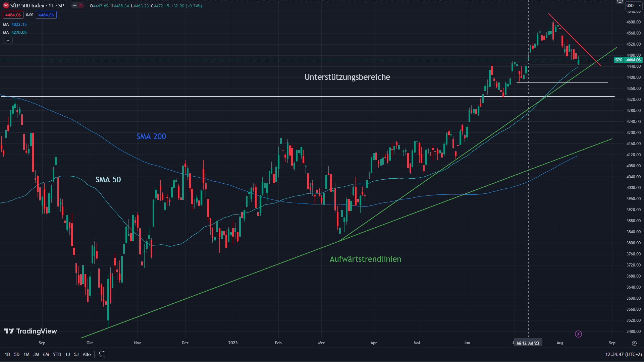644x362 pixels.
Task: Select the MA 4022.15 indicator legend
Action: (15, 24)
